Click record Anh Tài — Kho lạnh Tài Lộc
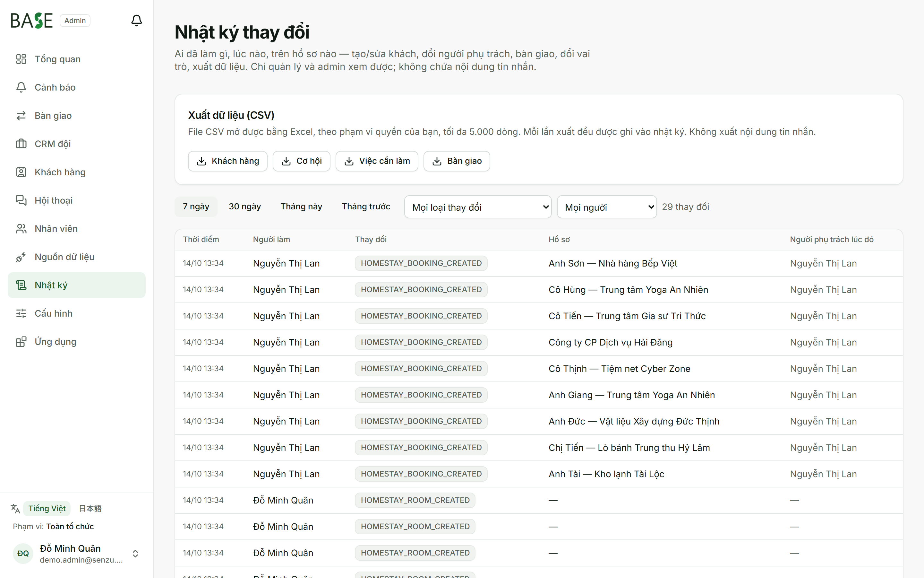Screen dimensions: 924x578 coord(606,474)
